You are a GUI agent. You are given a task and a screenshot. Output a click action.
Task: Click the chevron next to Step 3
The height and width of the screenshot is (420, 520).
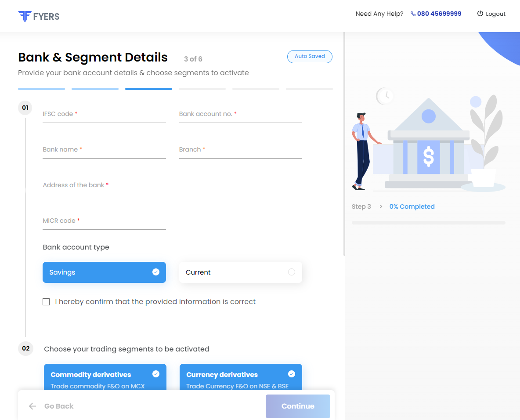pyautogui.click(x=381, y=206)
